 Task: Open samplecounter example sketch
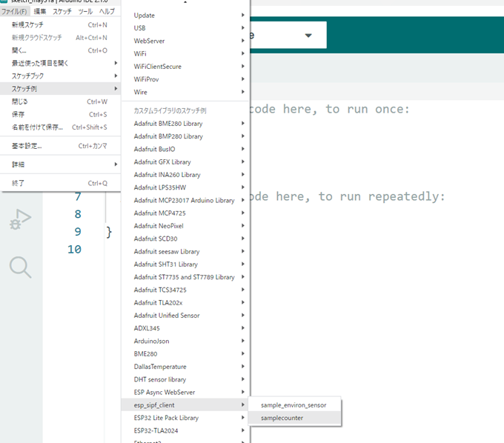point(294,418)
